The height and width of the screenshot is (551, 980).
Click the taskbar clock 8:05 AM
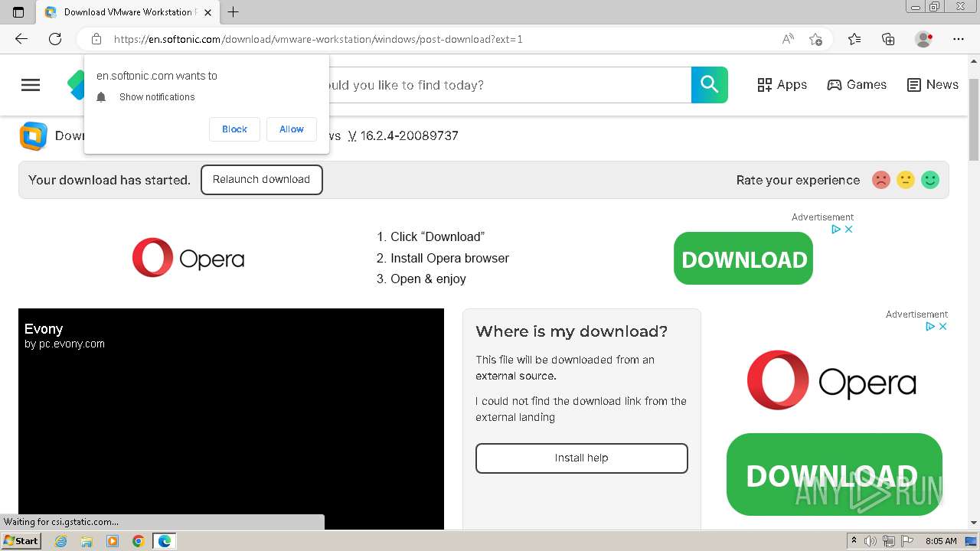click(x=941, y=541)
